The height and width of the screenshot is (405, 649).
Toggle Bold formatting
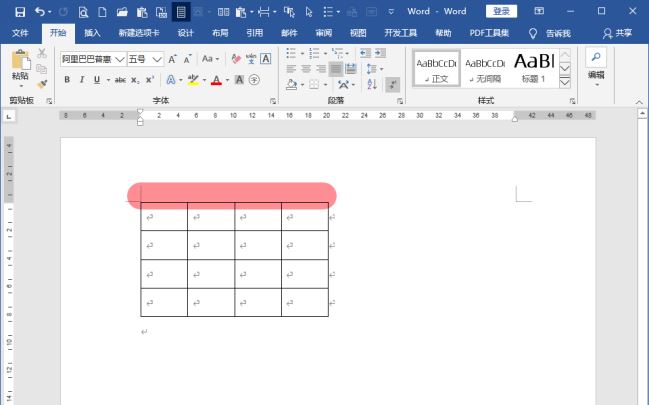(68, 80)
